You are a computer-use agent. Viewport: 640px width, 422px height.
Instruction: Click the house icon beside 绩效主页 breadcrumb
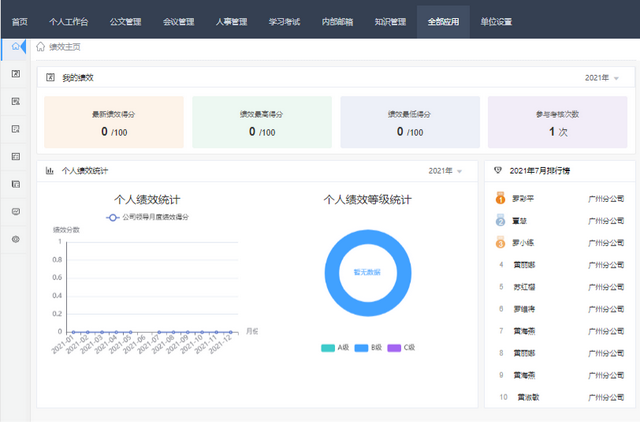40,47
